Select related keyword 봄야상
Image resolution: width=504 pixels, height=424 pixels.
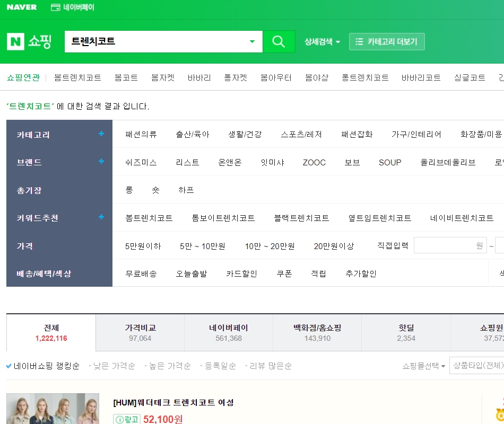pos(317,78)
